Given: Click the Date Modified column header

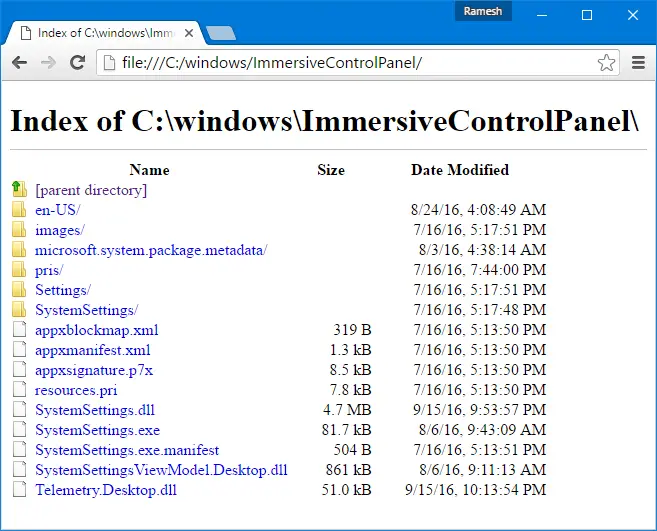Looking at the screenshot, I should 460,170.
